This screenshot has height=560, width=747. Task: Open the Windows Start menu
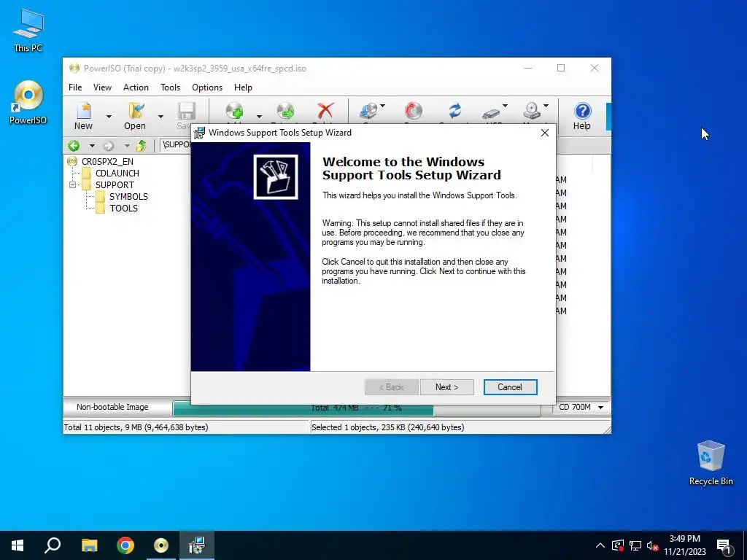[18, 545]
